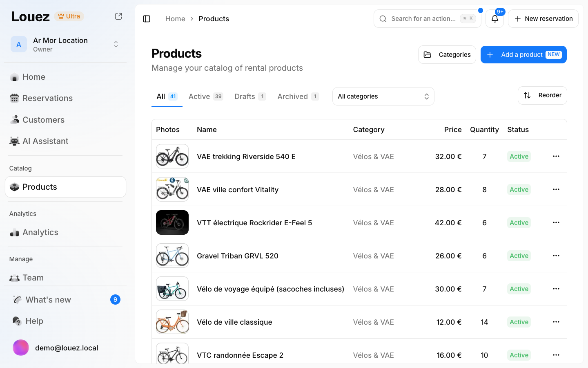Open the notifications bell
Viewport: 588px width, 368px height.
(x=494, y=19)
